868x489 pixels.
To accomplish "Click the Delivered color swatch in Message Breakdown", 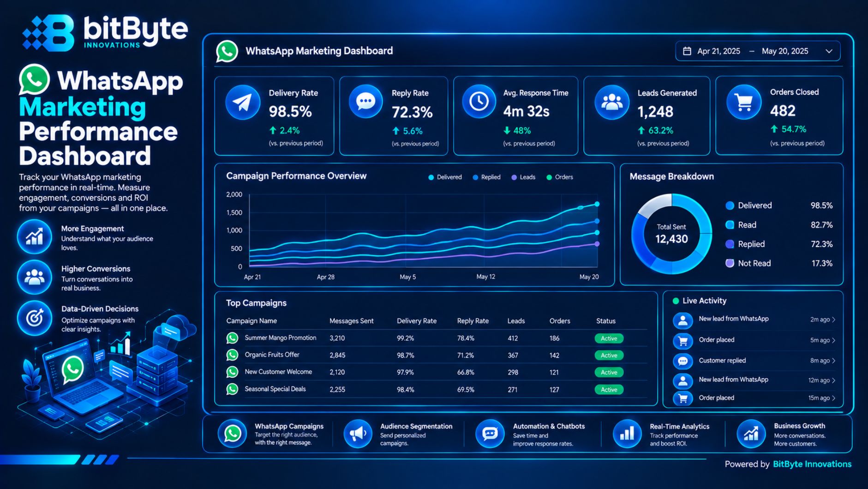I will pyautogui.click(x=730, y=205).
